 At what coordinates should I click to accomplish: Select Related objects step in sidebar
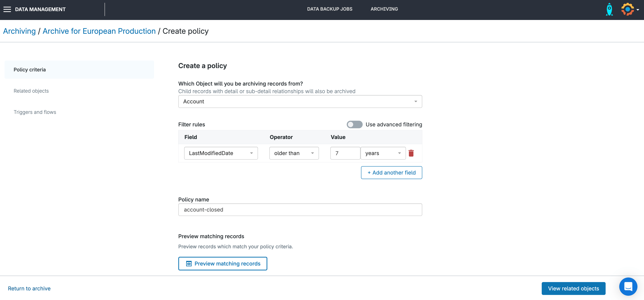[x=31, y=91]
